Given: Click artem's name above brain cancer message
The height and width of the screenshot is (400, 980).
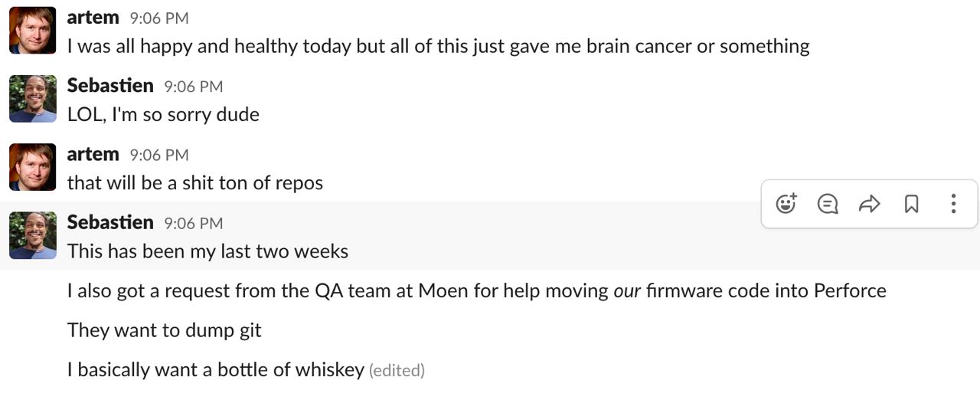Looking at the screenshot, I should 93,17.
